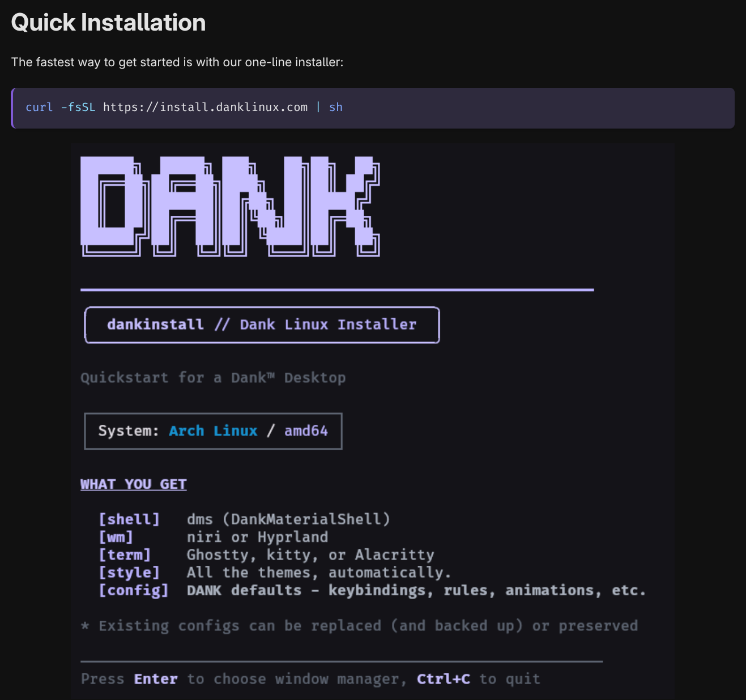Viewport: 746px width, 700px height.
Task: Click the "dms (DankMaterialShell)" text
Action: (288, 519)
